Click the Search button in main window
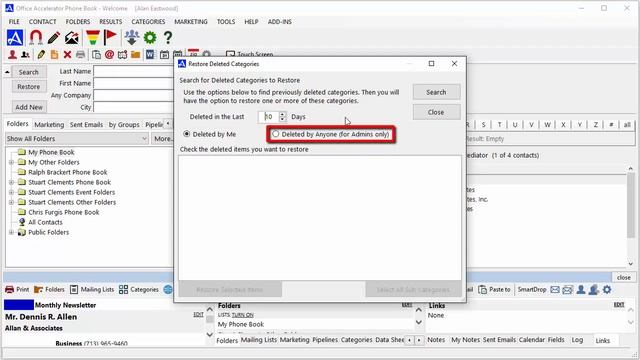 (29, 72)
